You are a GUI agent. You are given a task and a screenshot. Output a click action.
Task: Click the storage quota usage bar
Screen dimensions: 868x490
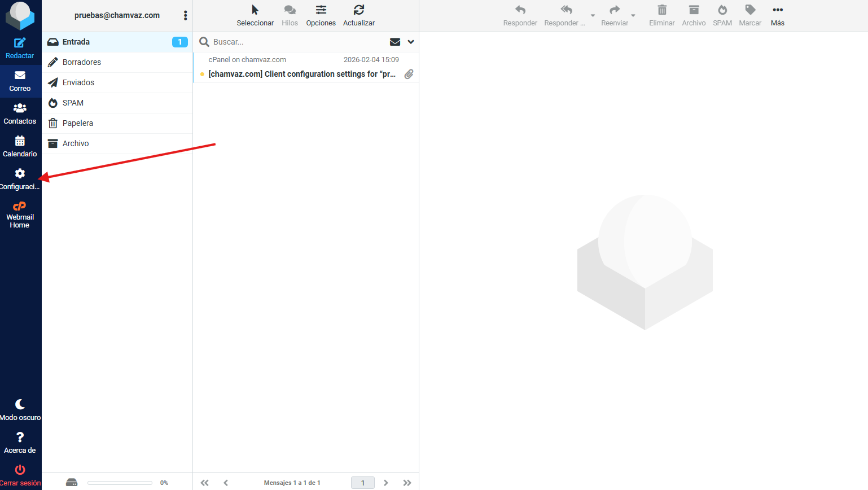pos(120,483)
